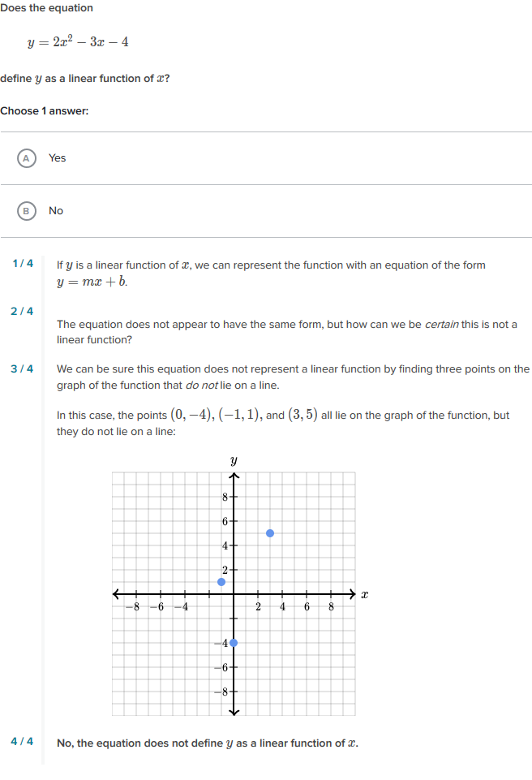Select step 4/4 in the explanation
532x780 pixels.
[20, 742]
